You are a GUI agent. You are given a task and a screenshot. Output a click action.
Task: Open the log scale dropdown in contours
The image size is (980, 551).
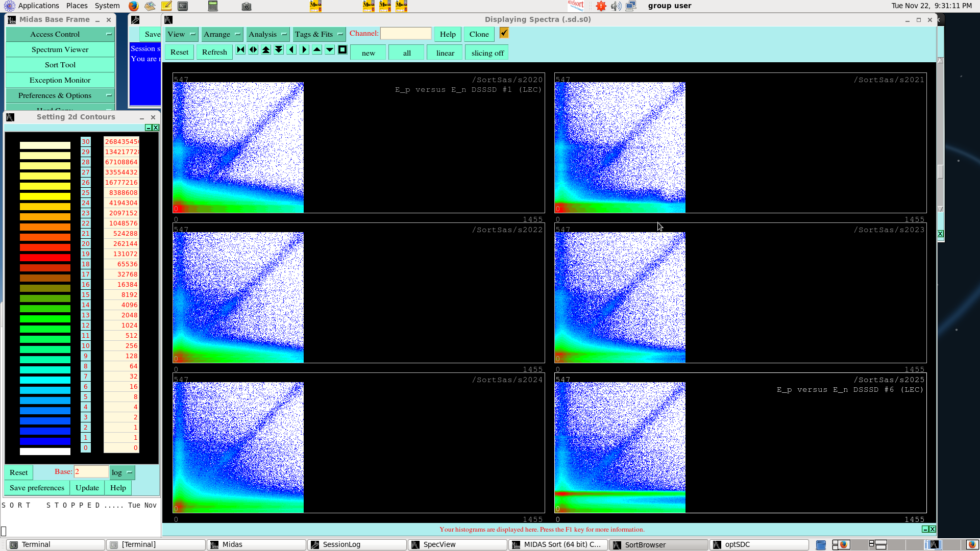[x=122, y=472]
